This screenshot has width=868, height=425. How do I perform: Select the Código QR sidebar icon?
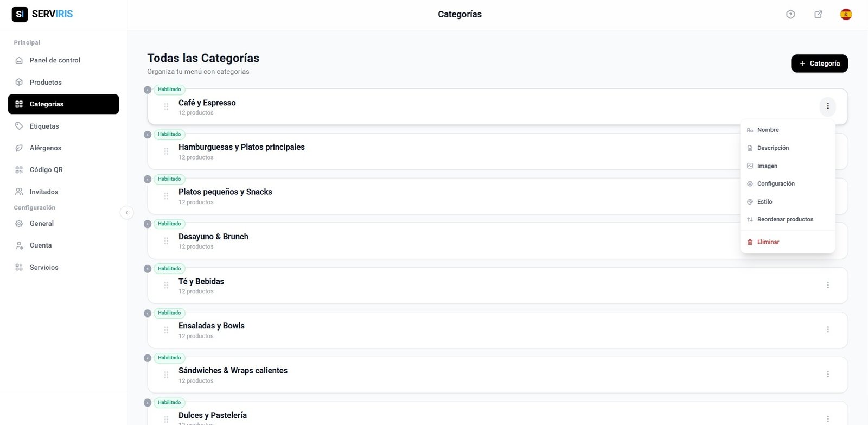click(x=19, y=169)
